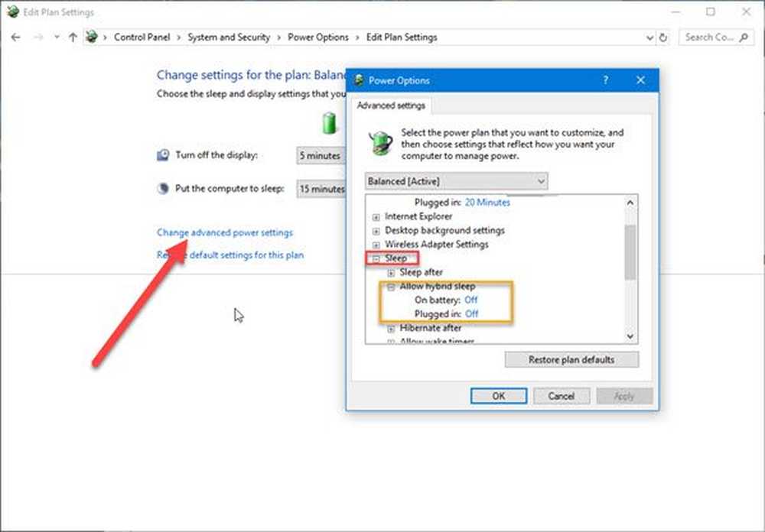Expand Wireless Adapter Settings node
The image size is (765, 532).
point(376,245)
